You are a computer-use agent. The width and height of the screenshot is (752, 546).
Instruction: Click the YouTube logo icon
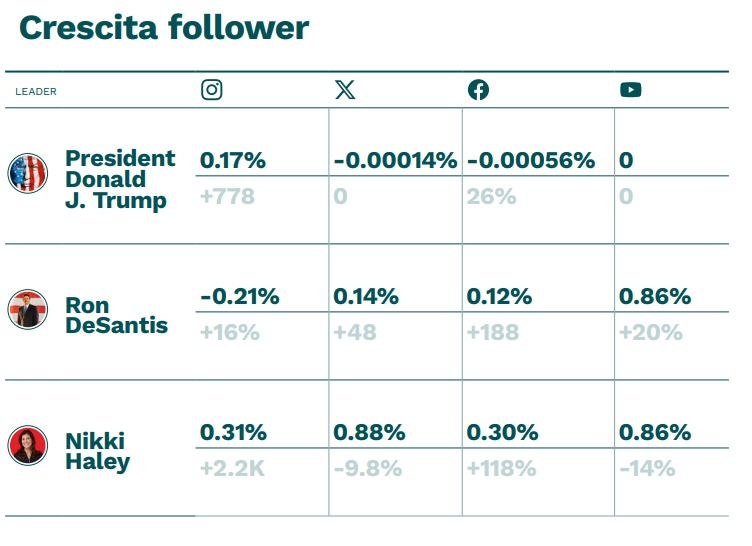[631, 90]
